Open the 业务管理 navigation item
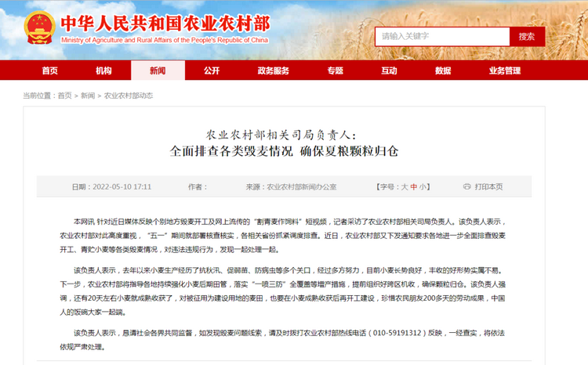Screen dimensions: 588x365 click(x=505, y=70)
